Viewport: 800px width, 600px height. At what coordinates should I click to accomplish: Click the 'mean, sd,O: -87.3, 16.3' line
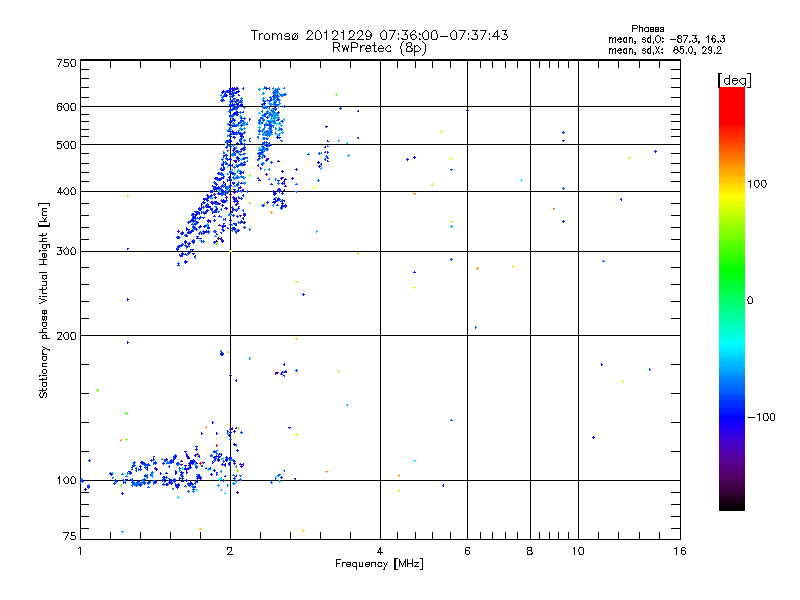[667, 39]
